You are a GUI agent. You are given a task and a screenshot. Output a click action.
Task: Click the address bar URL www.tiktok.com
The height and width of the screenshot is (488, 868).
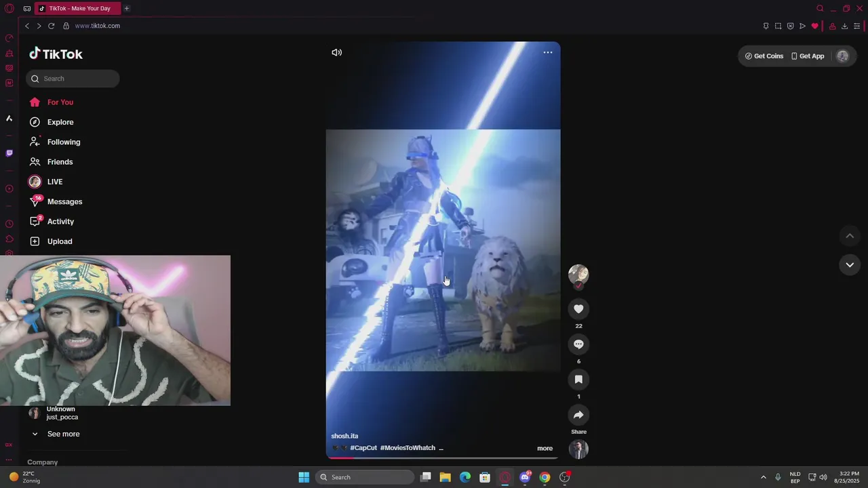97,26
